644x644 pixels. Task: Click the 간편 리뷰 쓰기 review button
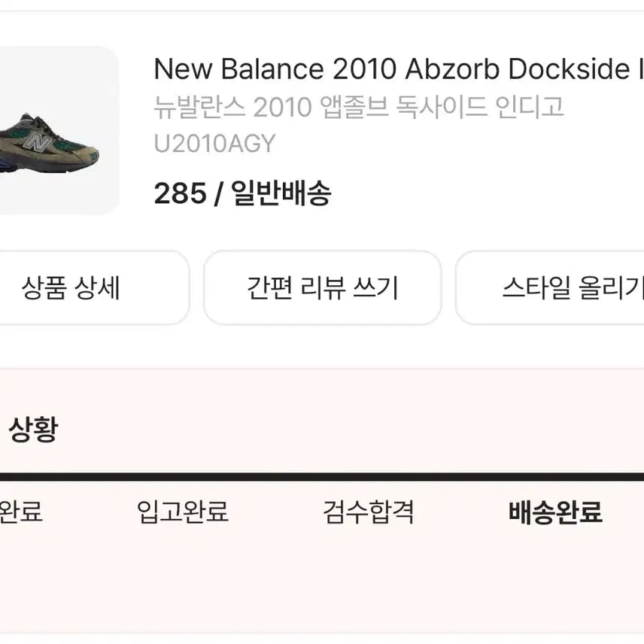point(324,288)
